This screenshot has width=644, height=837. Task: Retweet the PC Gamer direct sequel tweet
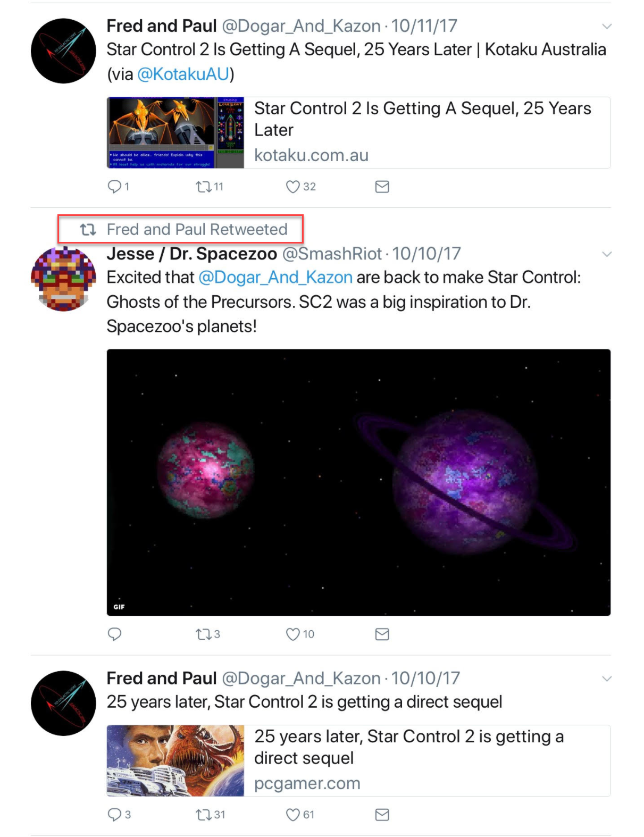[204, 815]
